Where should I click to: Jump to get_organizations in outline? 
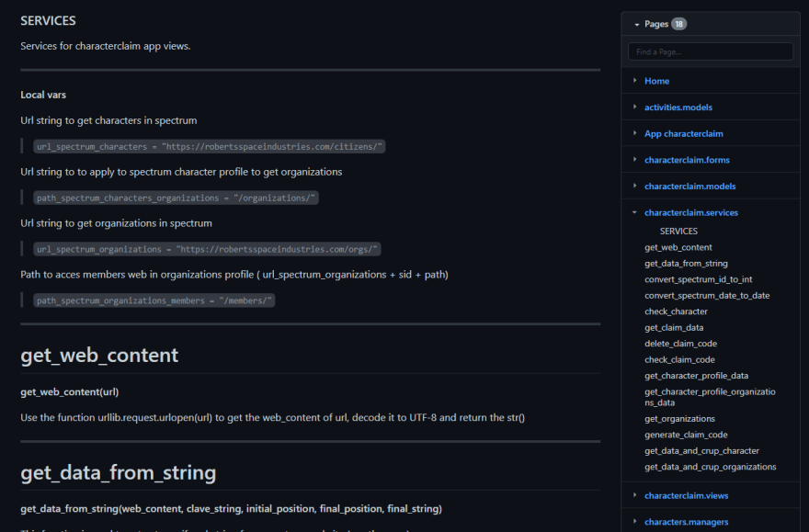point(679,419)
